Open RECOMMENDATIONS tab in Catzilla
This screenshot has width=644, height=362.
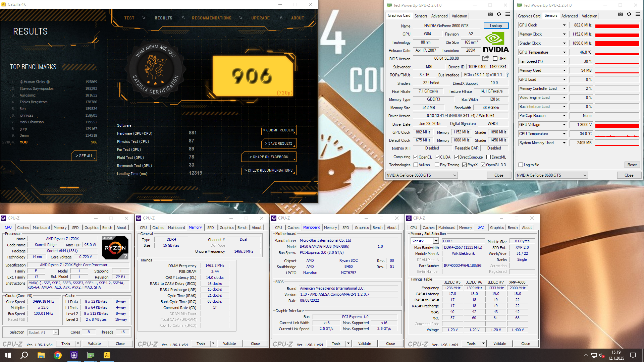pos(212,18)
